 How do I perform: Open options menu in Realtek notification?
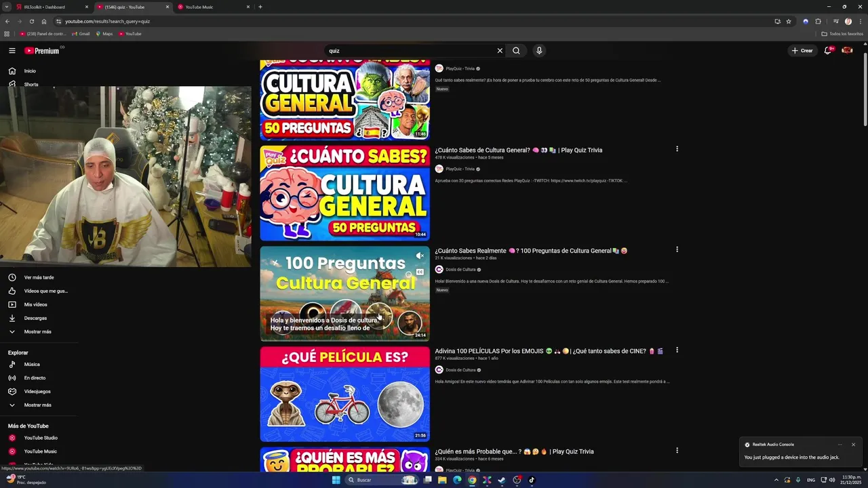click(840, 445)
